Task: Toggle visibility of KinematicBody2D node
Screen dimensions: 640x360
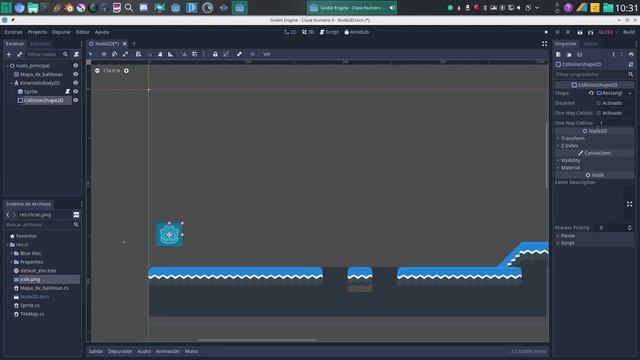Action: [x=76, y=83]
